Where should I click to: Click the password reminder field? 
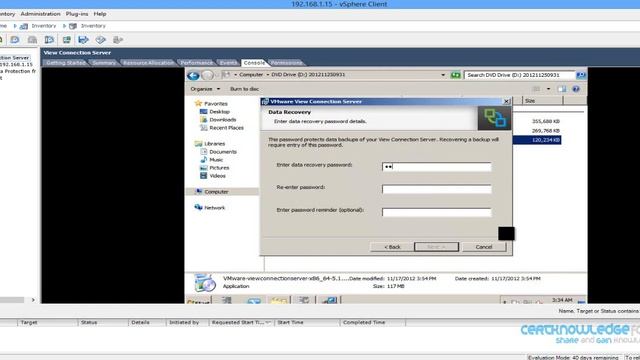437,212
